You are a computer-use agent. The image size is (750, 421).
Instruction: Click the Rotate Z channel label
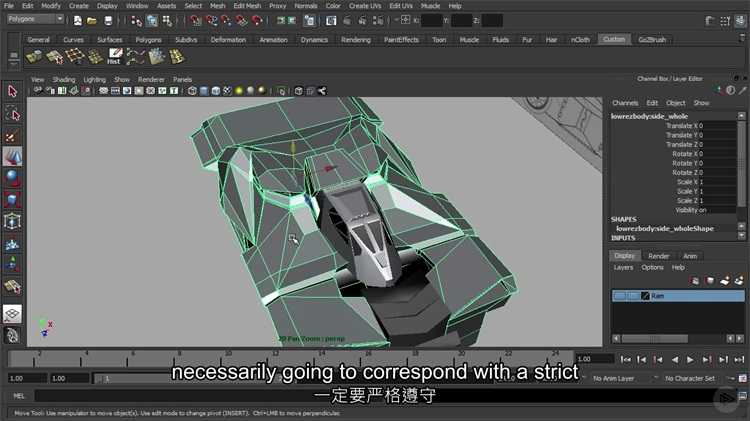click(x=685, y=173)
